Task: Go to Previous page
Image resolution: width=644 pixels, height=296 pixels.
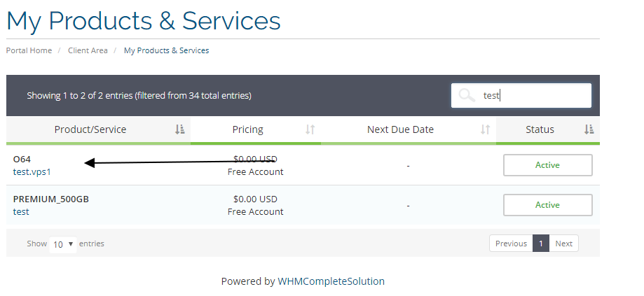Action: (511, 244)
